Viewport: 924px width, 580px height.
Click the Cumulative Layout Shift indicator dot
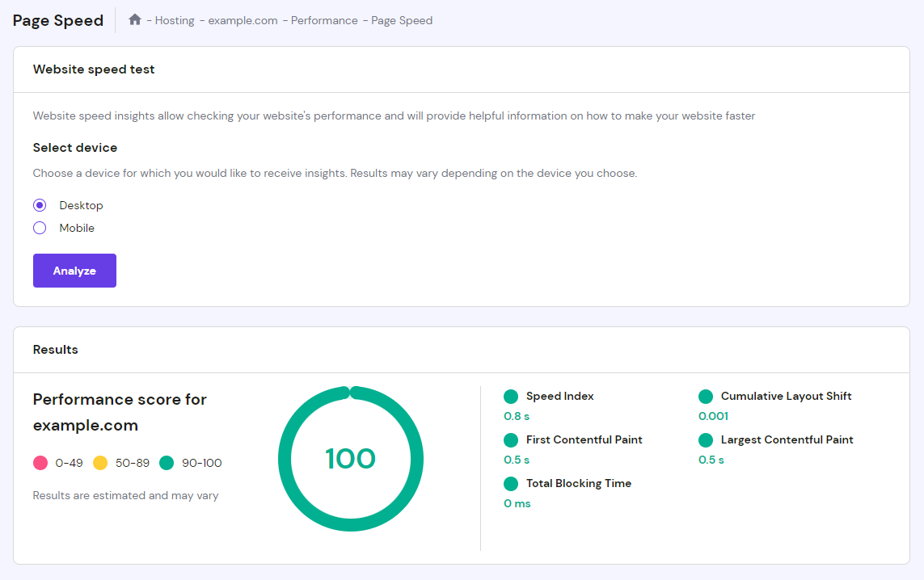pos(705,396)
